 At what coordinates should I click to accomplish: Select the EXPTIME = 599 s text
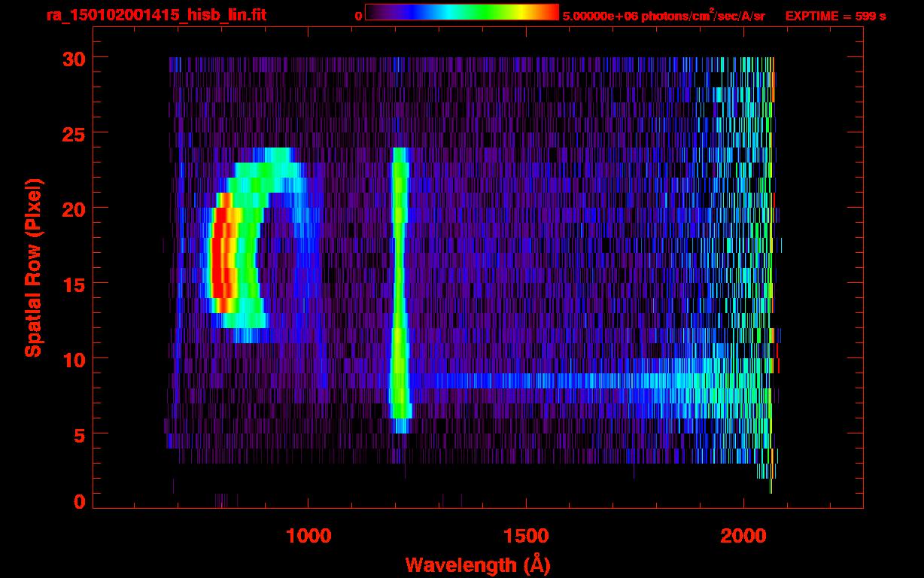coord(835,16)
